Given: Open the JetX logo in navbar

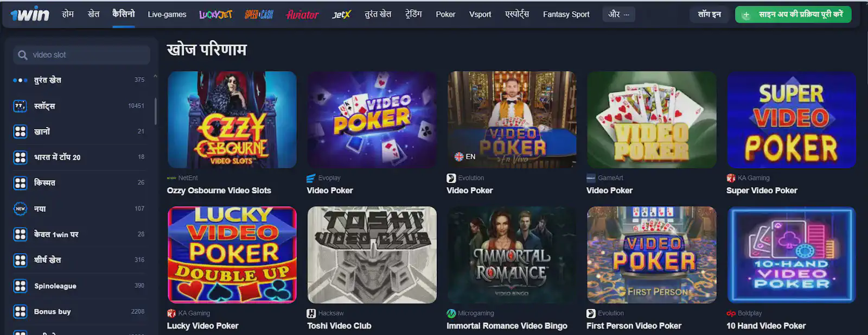Looking at the screenshot, I should coord(341,15).
